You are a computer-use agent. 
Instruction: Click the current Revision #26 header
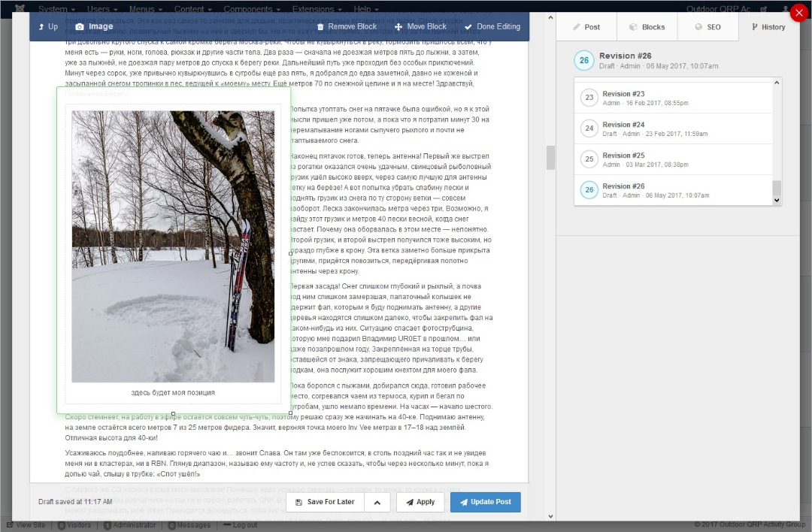tap(677, 61)
